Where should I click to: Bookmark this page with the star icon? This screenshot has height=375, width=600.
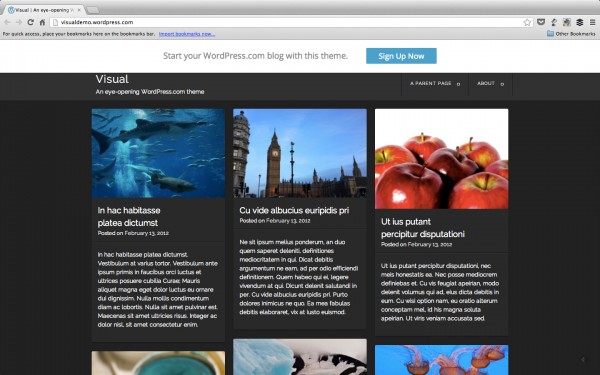[x=527, y=22]
